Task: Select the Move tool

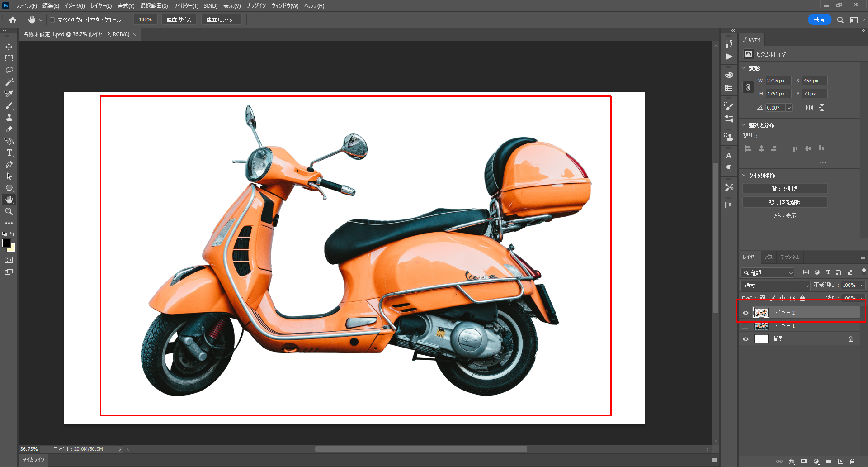Action: [x=9, y=47]
